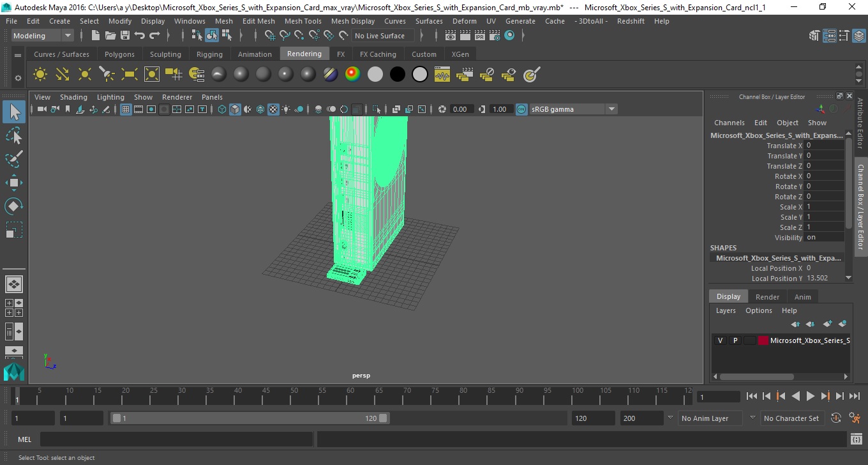Open the Render Settings clapperboard icon
This screenshot has width=868, height=465.
495,36
